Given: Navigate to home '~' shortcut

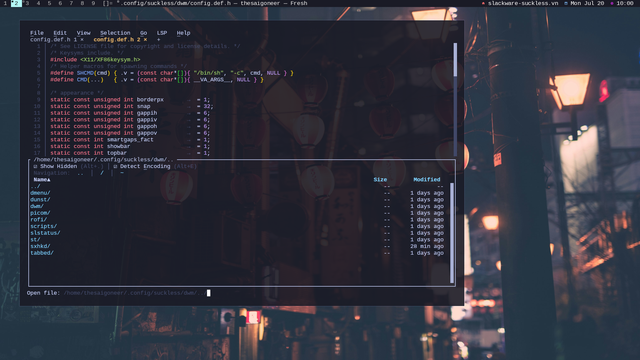Looking at the screenshot, I should coord(122,173).
